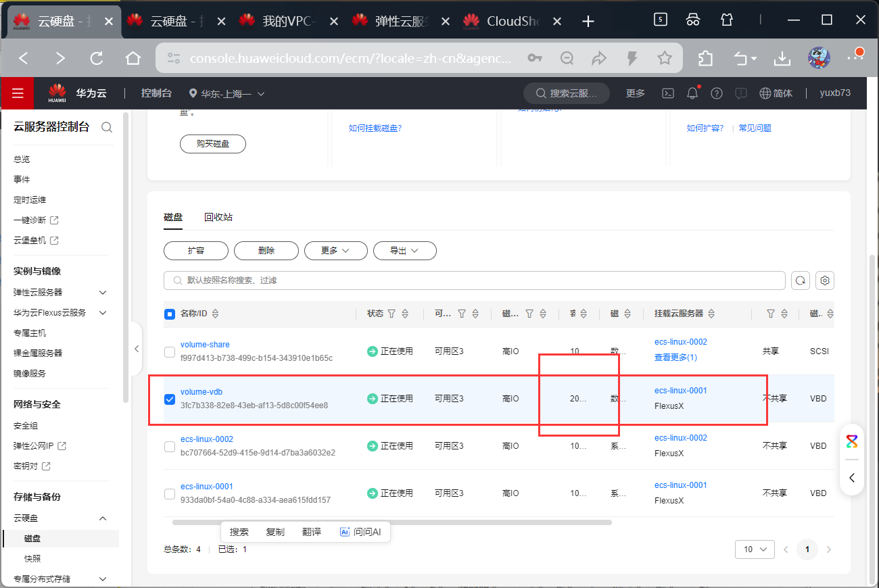Click the disk name search filter field

coord(475,280)
